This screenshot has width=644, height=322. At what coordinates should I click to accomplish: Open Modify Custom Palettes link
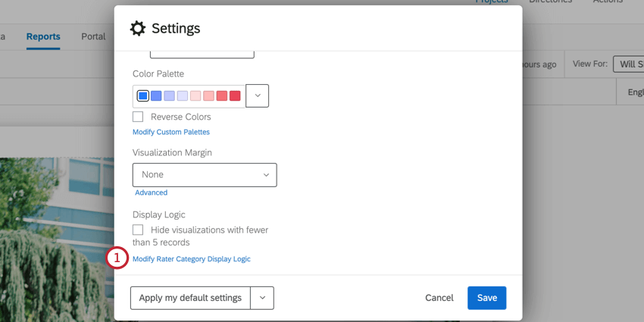pos(171,132)
